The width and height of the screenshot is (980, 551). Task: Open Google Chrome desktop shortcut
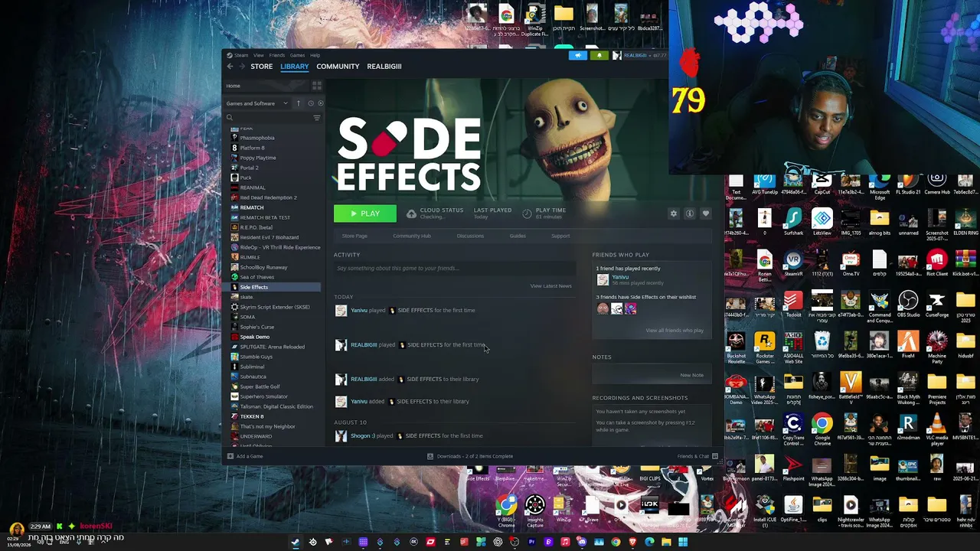pos(822,427)
